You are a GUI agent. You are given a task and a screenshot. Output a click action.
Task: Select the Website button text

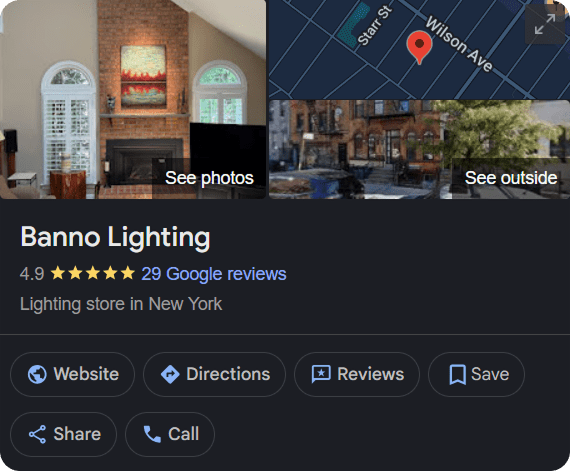(x=86, y=374)
